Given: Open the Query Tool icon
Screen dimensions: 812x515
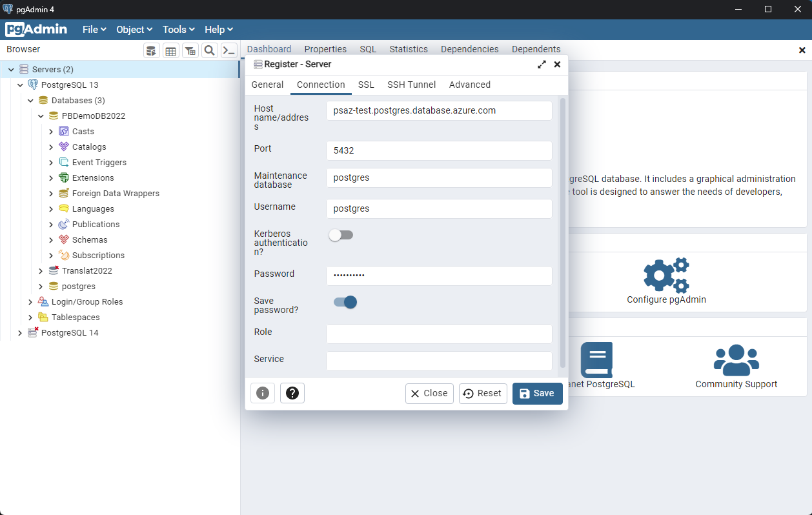Looking at the screenshot, I should [x=152, y=50].
